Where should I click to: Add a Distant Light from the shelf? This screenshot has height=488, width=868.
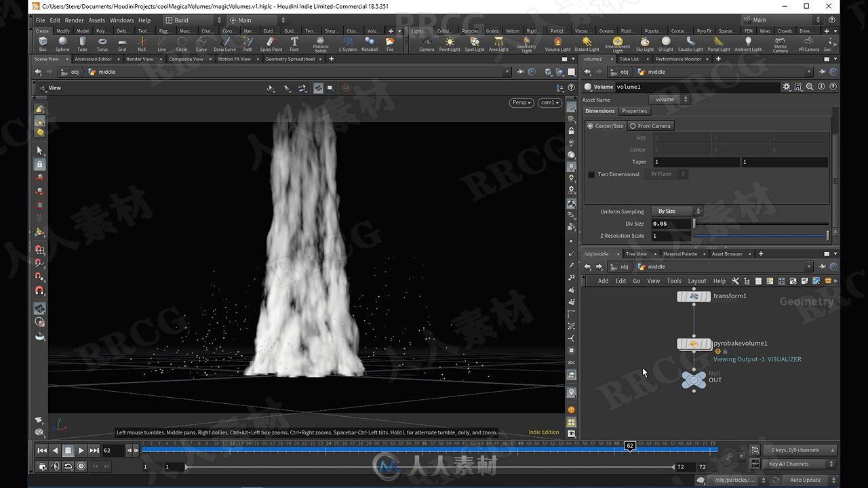pos(587,44)
